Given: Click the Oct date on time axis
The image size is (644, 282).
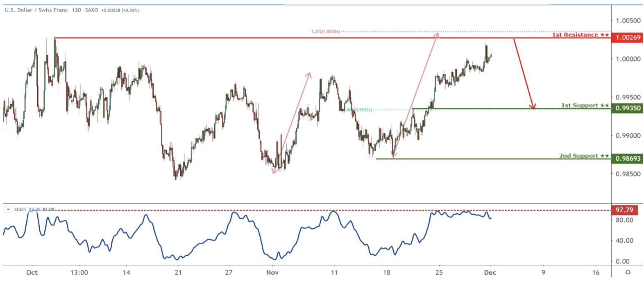Looking at the screenshot, I should [32, 273].
